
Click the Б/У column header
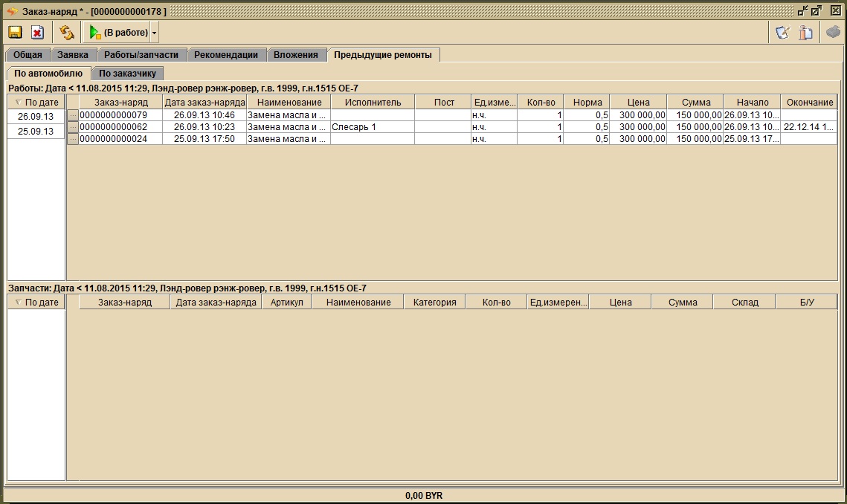pos(807,302)
